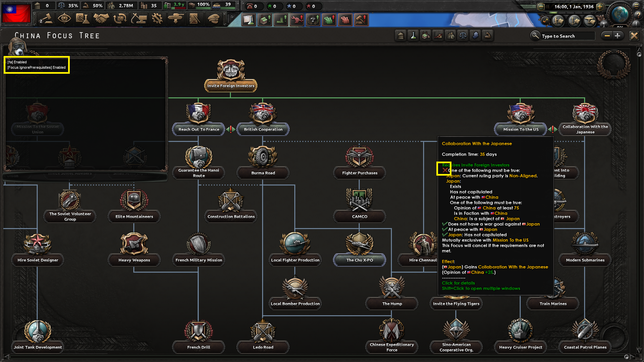
Task: Zoom out focus tree with minus button
Action: (607, 36)
